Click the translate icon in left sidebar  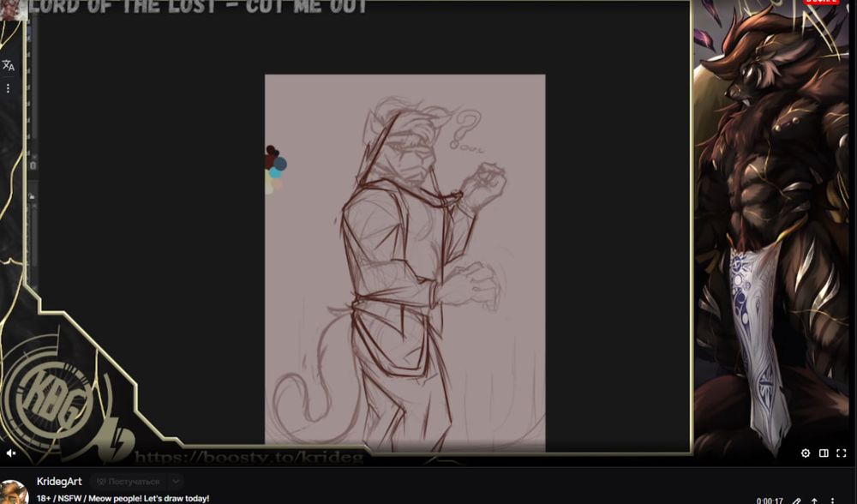tap(9, 66)
